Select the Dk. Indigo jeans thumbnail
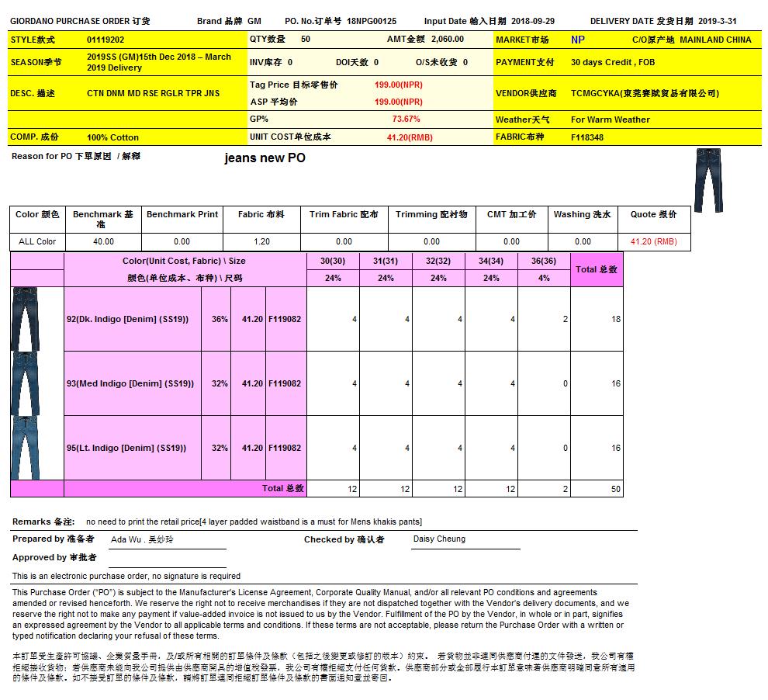This screenshot has width=768, height=700. tap(25, 319)
